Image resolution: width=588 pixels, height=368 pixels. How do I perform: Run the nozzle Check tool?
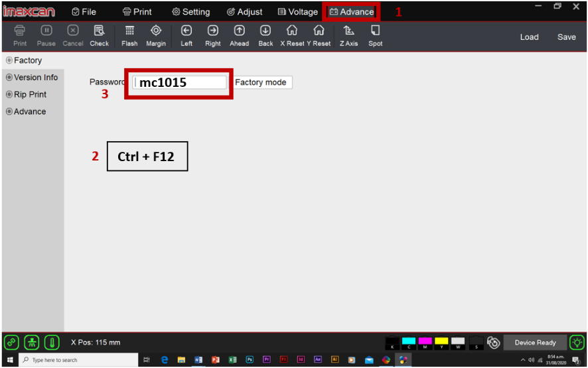[99, 36]
